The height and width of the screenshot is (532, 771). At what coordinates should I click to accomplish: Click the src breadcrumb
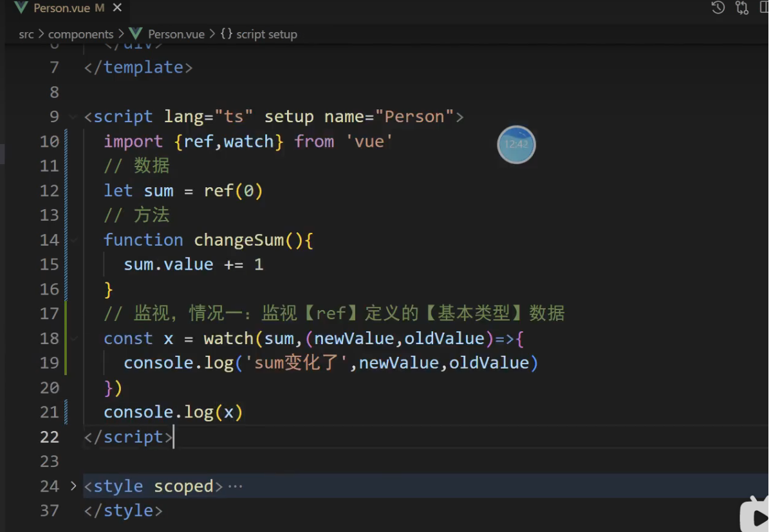pos(26,35)
